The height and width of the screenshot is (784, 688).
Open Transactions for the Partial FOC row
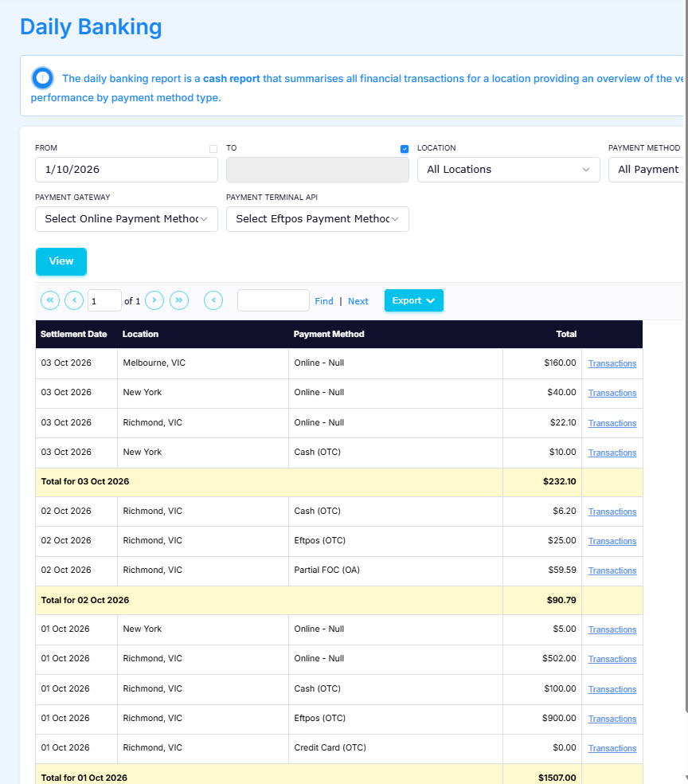(x=612, y=570)
